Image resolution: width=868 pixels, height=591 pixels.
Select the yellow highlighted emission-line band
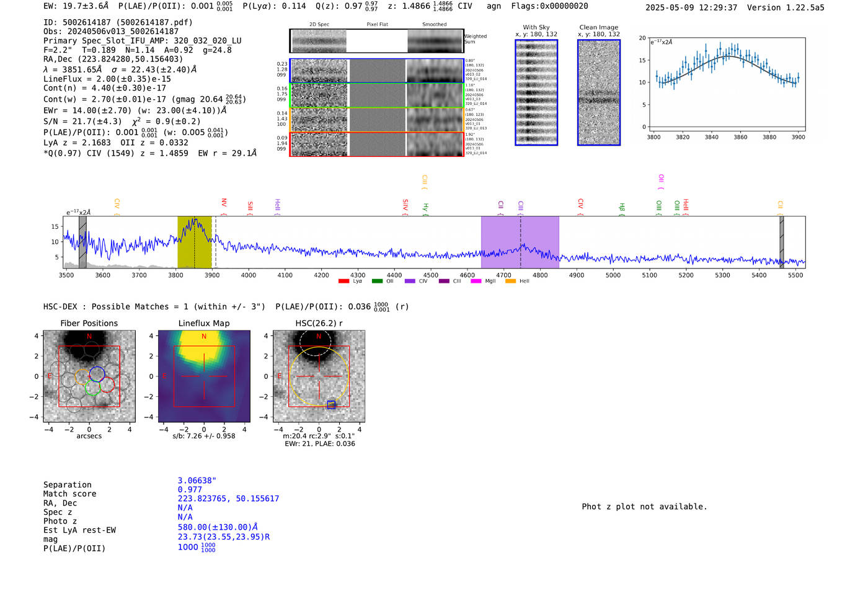(x=195, y=242)
